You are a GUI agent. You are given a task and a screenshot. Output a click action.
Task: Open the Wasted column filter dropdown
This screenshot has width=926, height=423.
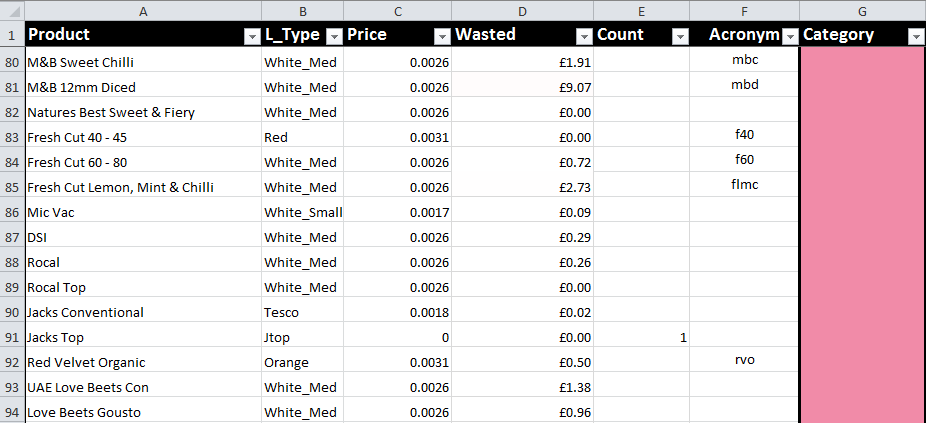coord(583,36)
